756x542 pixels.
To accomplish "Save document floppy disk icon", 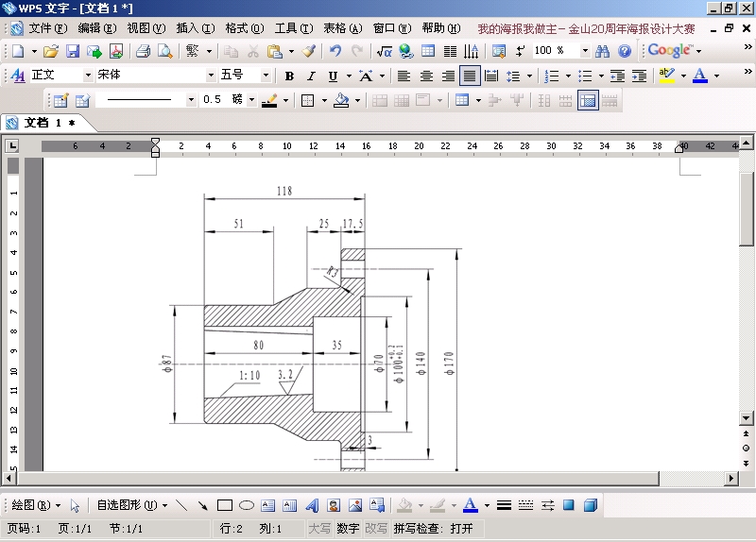I will (73, 51).
